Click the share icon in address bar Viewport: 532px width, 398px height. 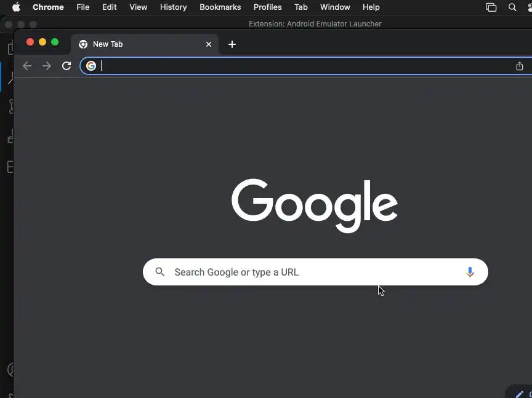coord(520,66)
